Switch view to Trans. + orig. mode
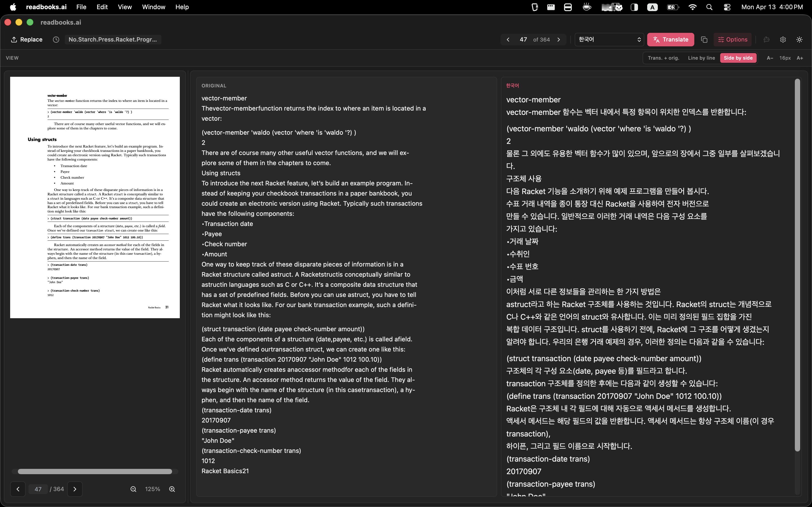Image resolution: width=812 pixels, height=507 pixels. click(x=664, y=58)
